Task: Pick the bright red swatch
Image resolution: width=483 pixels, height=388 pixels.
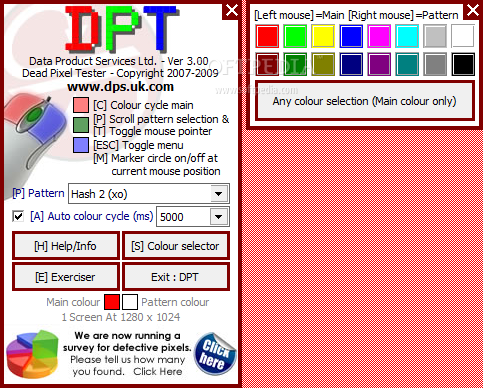Action: click(267, 36)
